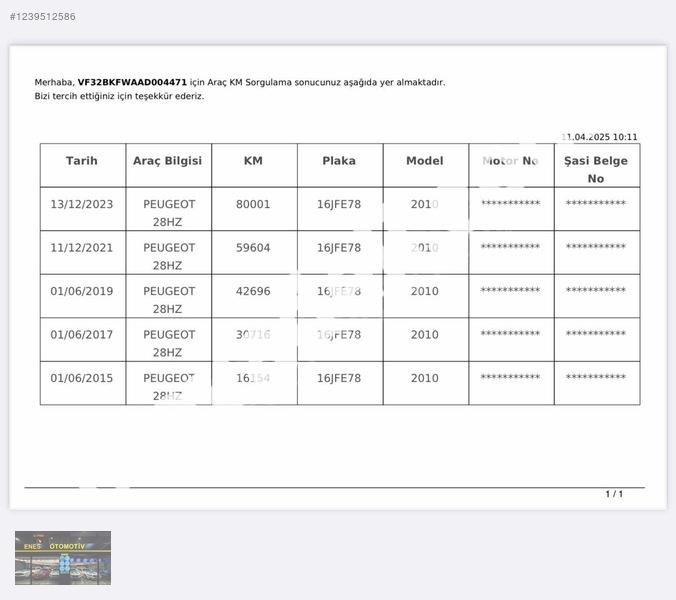Click the Şasi Belge No column header
Viewport: 676px width, 600px height.
point(596,169)
